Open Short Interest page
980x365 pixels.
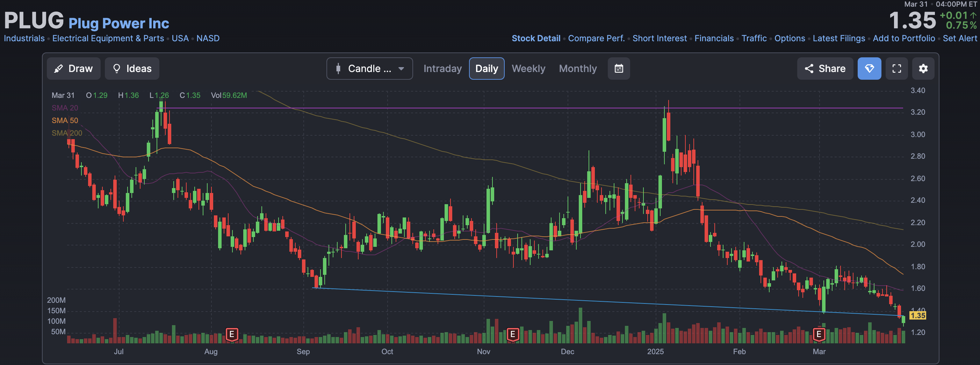point(659,38)
